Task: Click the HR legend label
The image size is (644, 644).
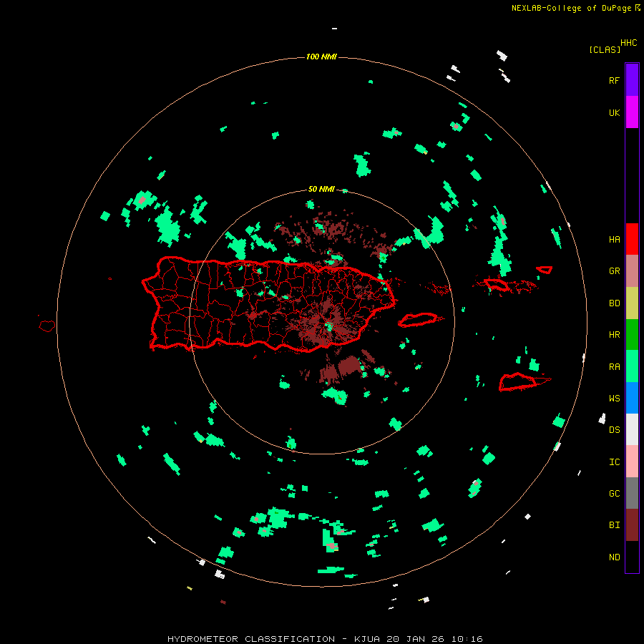Action: coord(614,335)
